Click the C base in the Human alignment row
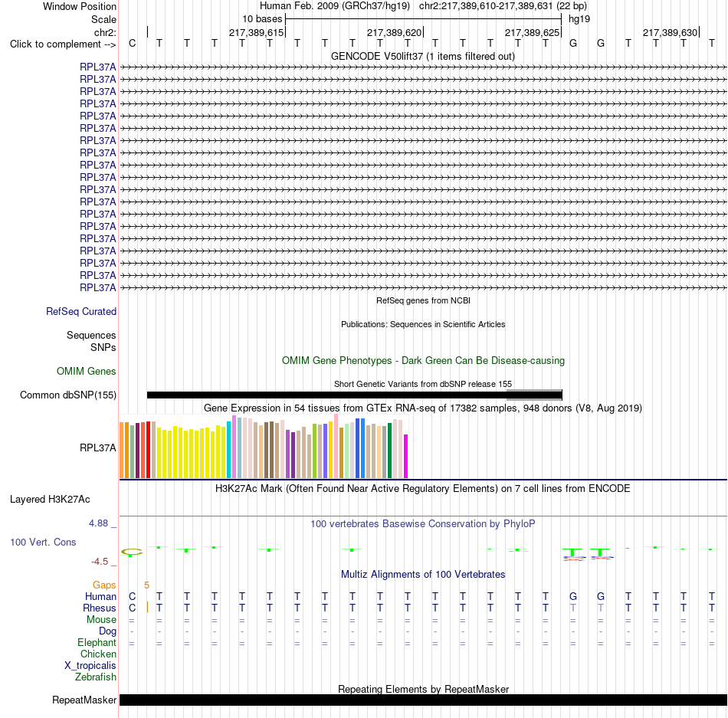 pos(133,596)
